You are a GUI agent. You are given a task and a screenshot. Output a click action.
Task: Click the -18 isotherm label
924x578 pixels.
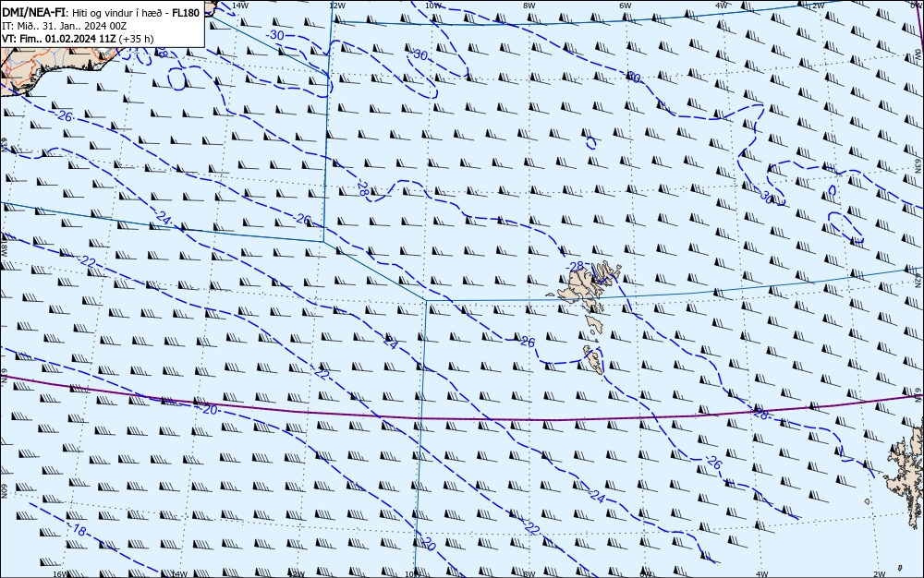78,530
